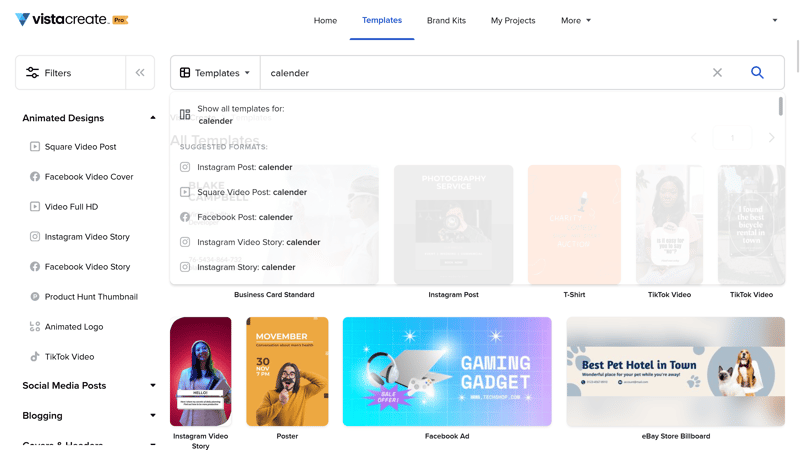Clear the search field with X icon
Screen dimensions: 800x450
[x=717, y=73]
